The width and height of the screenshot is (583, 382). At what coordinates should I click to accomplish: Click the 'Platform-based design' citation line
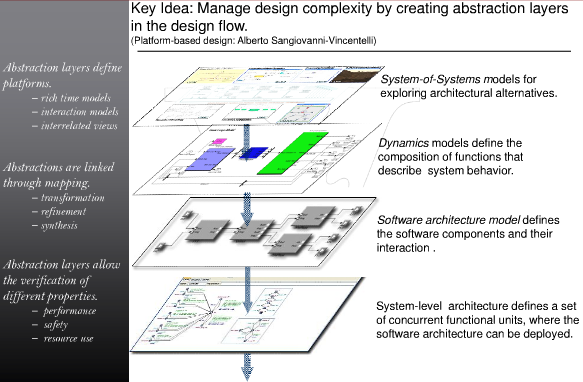click(x=254, y=40)
